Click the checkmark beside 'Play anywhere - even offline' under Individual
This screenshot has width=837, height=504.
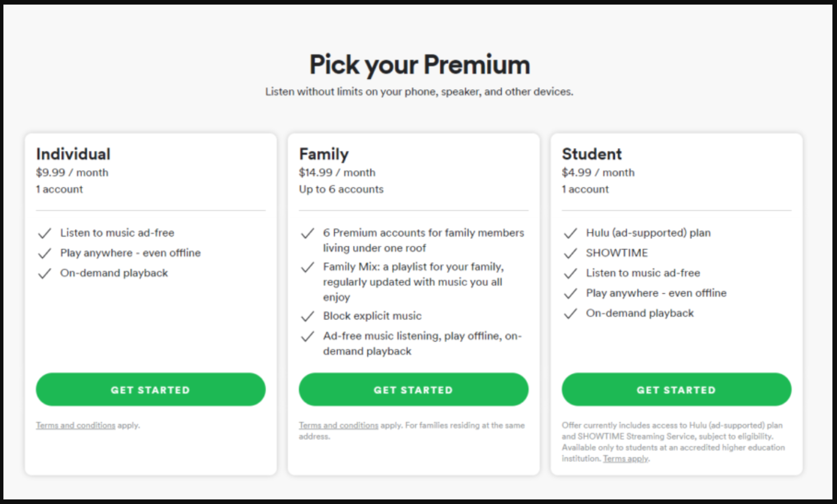[x=45, y=253]
